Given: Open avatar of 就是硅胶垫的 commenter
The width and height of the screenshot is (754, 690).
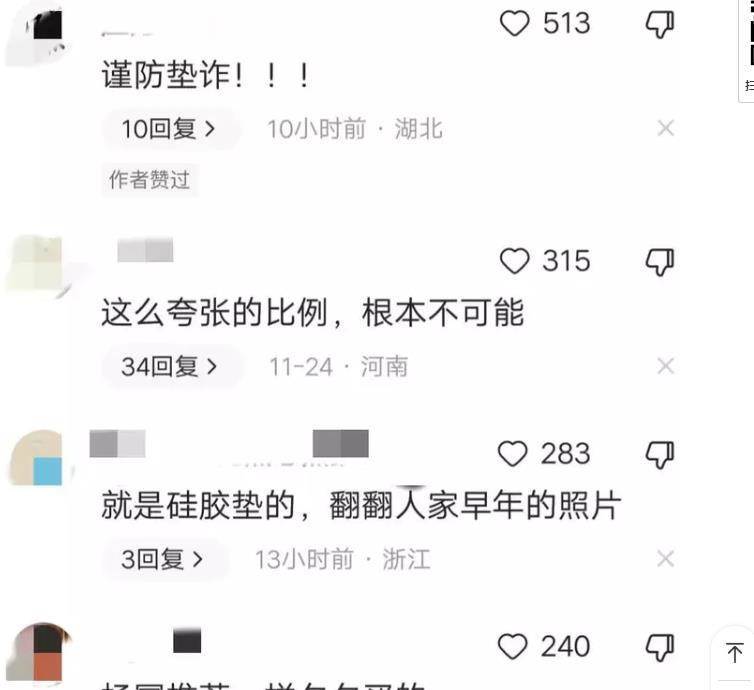Looking at the screenshot, I should click(38, 458).
